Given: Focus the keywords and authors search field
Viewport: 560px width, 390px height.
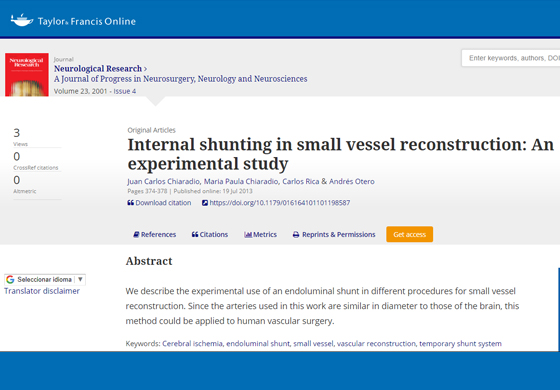Looking at the screenshot, I should 511,58.
